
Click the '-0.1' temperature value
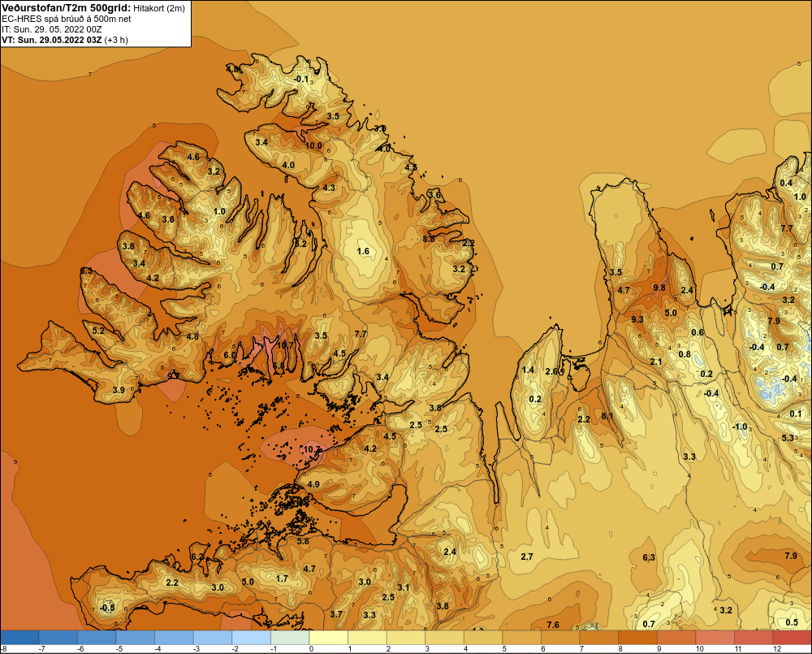301,80
